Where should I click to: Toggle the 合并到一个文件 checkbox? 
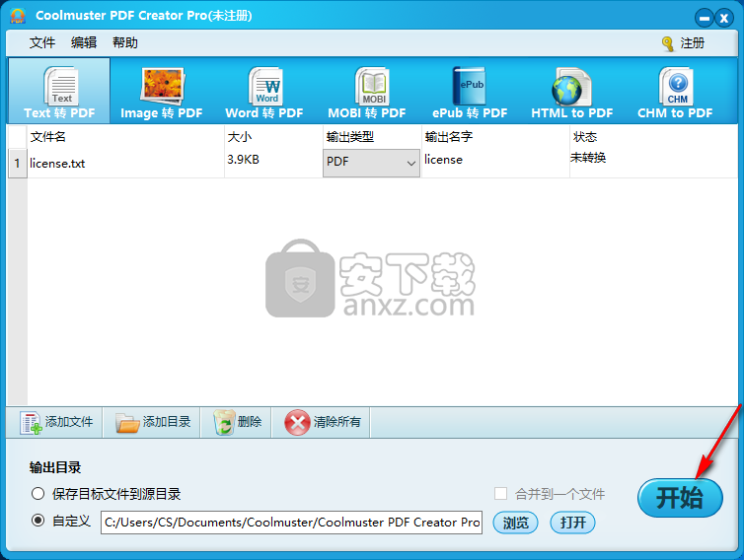pyautogui.click(x=500, y=494)
